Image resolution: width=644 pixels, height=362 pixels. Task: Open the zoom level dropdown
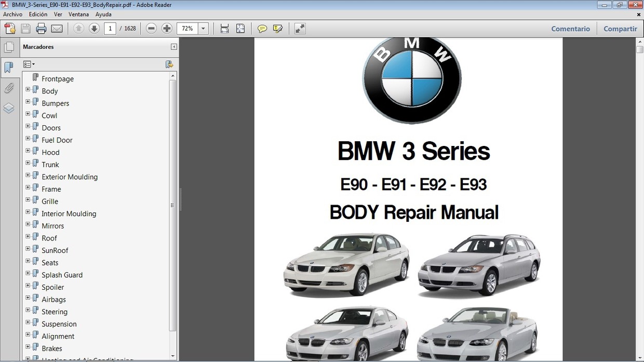pos(203,29)
